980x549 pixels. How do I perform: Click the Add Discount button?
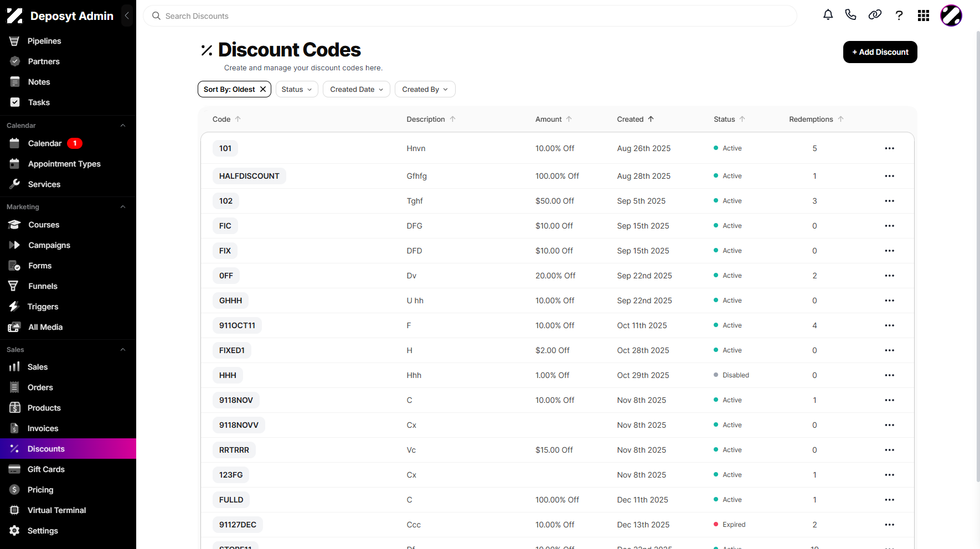[880, 52]
